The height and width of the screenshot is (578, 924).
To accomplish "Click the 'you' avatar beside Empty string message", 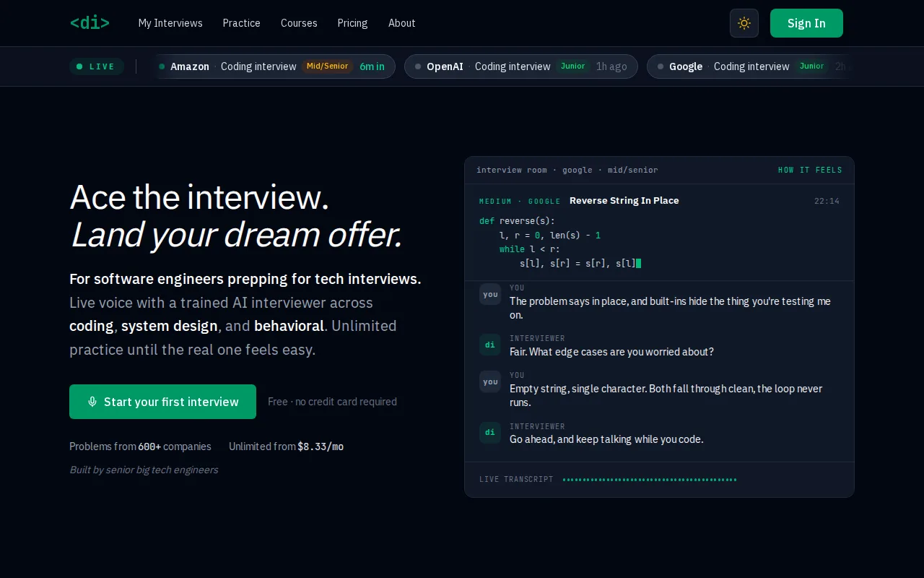I will pos(490,381).
